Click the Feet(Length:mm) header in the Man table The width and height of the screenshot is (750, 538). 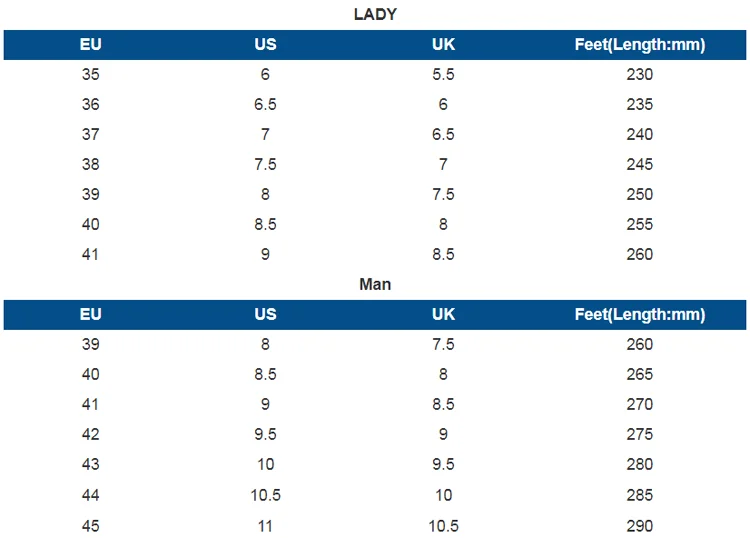tap(640, 314)
